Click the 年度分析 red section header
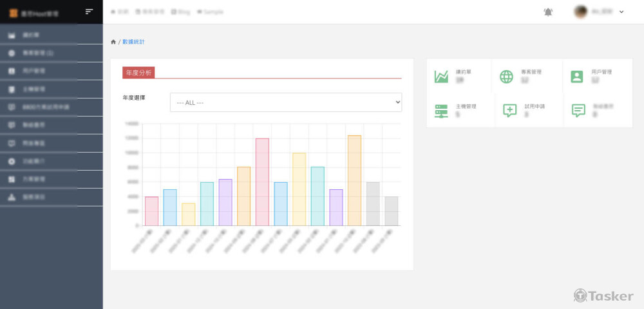This screenshot has width=644, height=309. click(138, 73)
